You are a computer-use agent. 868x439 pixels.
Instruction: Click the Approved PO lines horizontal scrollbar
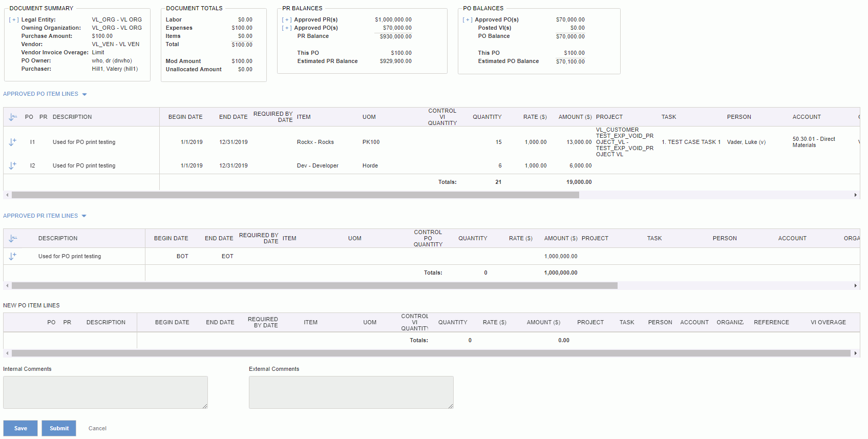[x=295, y=195]
